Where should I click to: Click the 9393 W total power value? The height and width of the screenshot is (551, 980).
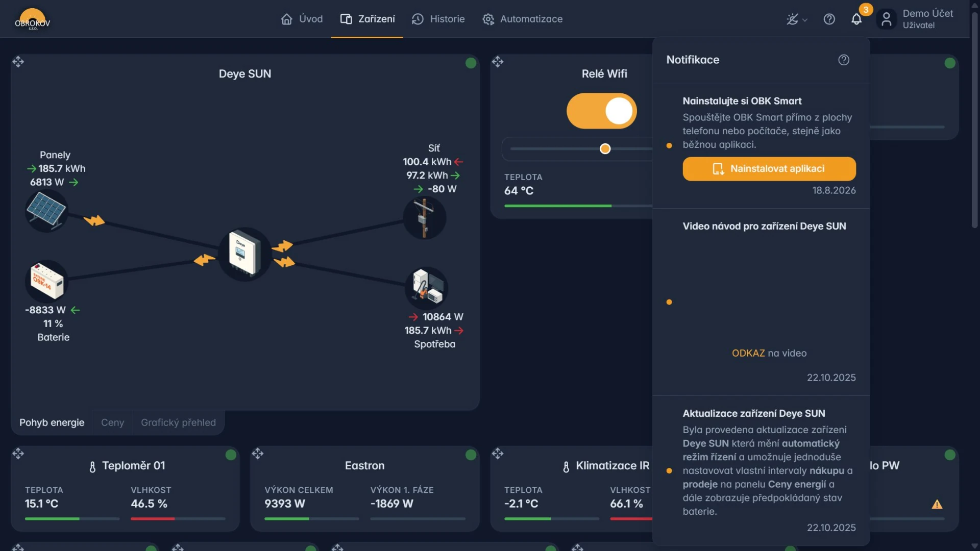pos(284,504)
